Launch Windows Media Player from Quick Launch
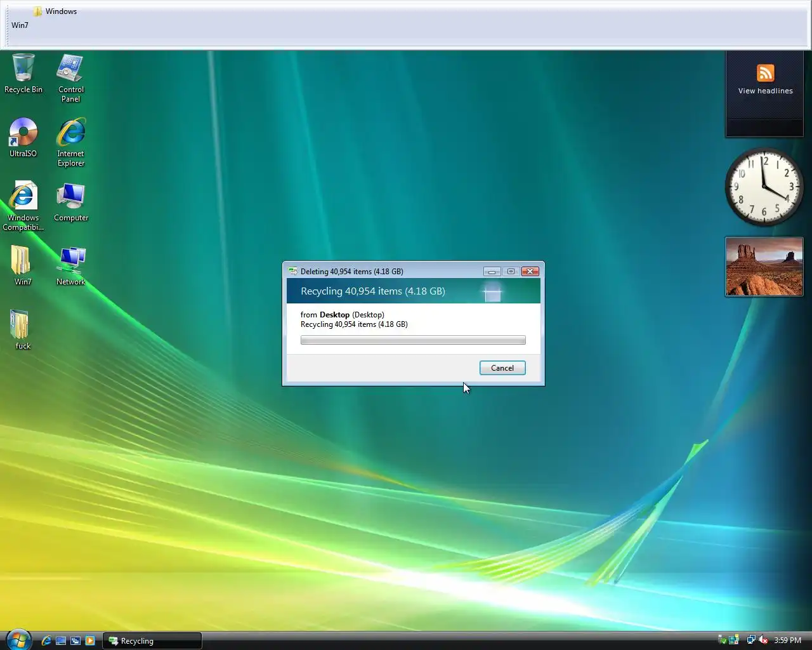812x650 pixels. (90, 640)
